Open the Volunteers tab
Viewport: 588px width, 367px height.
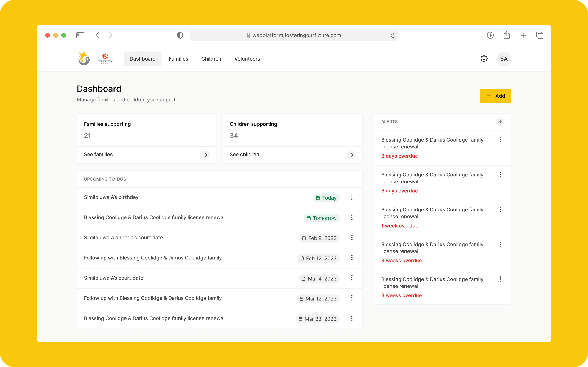247,59
